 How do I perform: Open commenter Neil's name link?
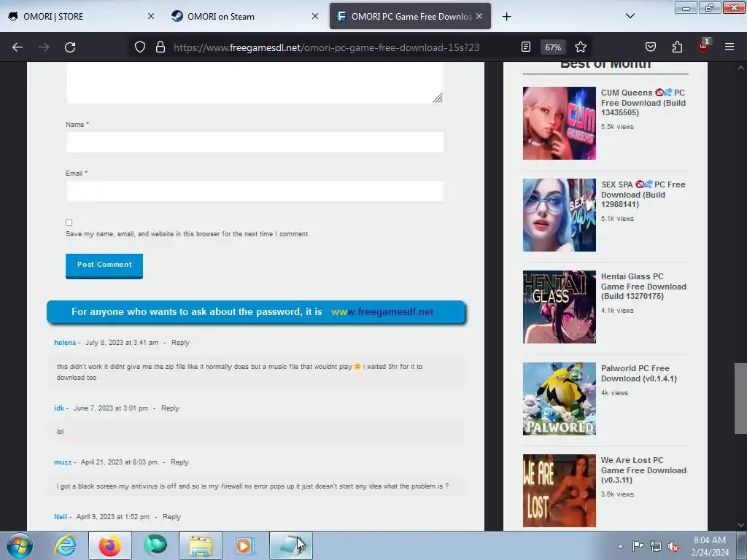pos(61,517)
